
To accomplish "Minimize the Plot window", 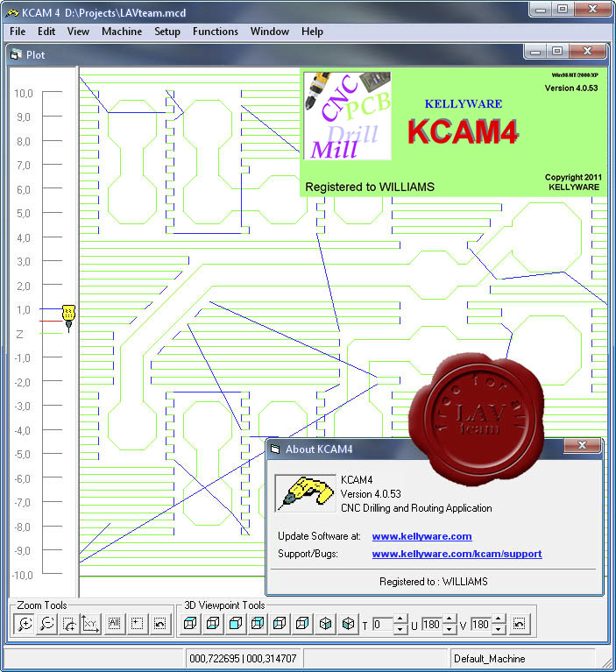I will point(535,51).
